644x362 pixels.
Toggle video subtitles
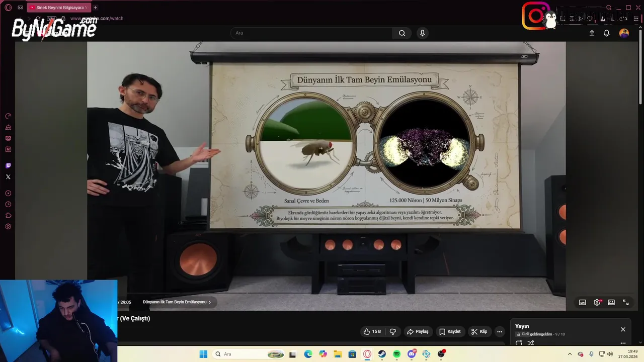[582, 302]
